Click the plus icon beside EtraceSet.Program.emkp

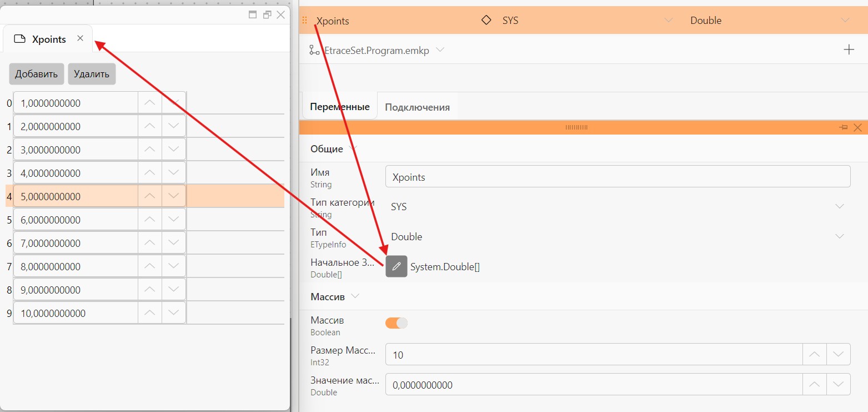(849, 50)
